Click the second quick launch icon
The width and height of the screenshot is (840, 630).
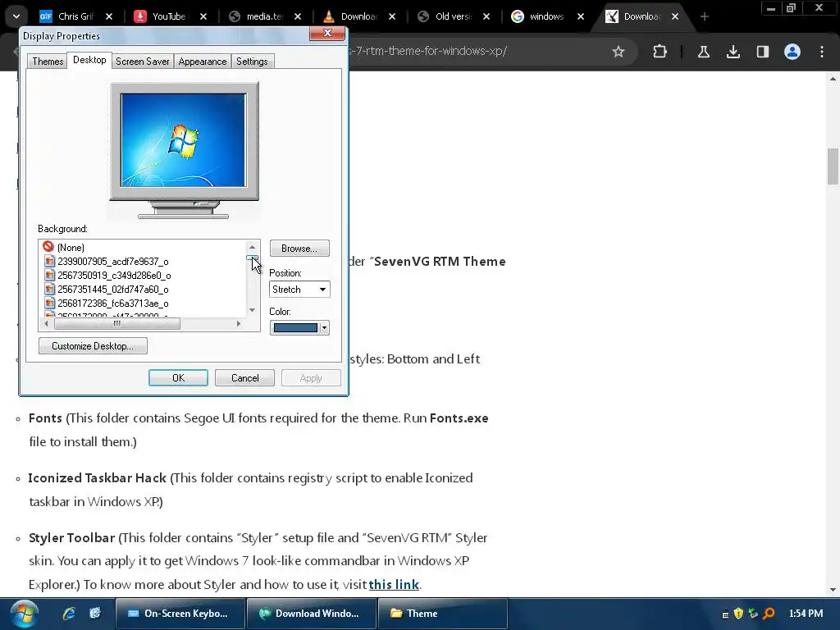95,614
